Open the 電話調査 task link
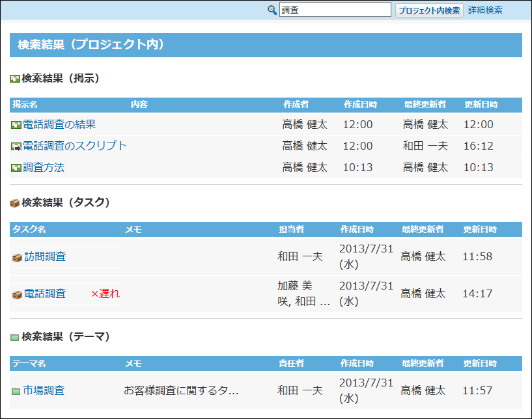The height and width of the screenshot is (419, 532). pyautogui.click(x=45, y=293)
